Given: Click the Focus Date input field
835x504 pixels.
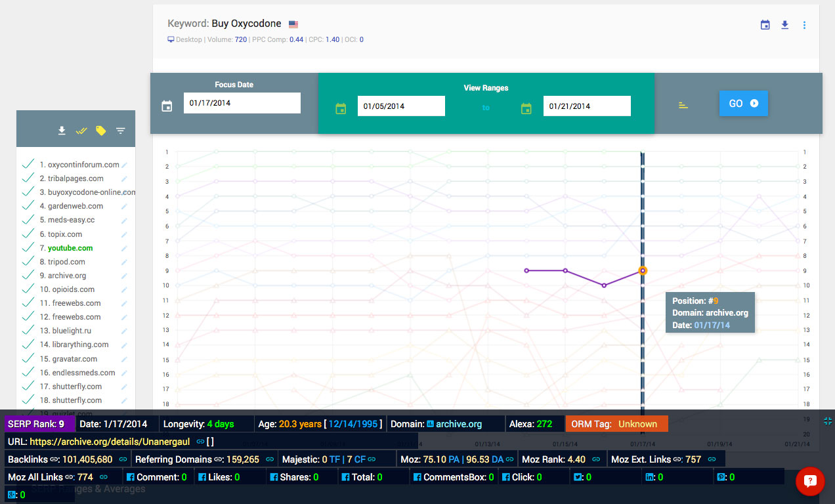Looking at the screenshot, I should pyautogui.click(x=242, y=103).
